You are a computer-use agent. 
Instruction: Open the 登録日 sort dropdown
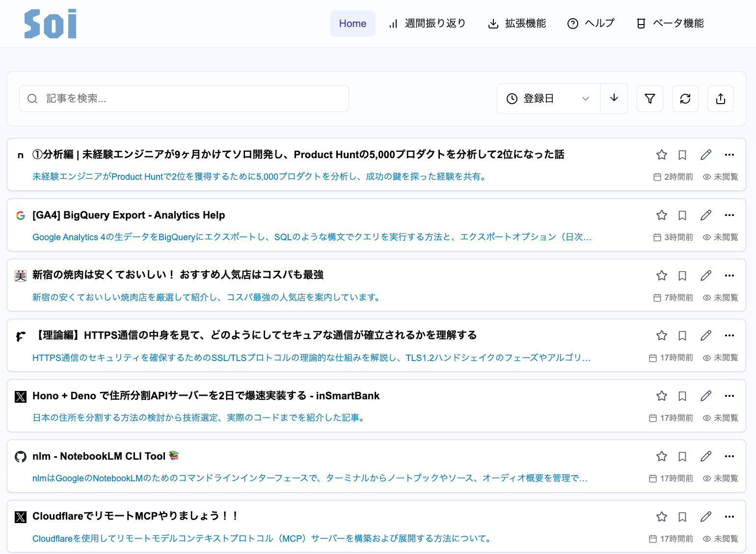tap(548, 99)
